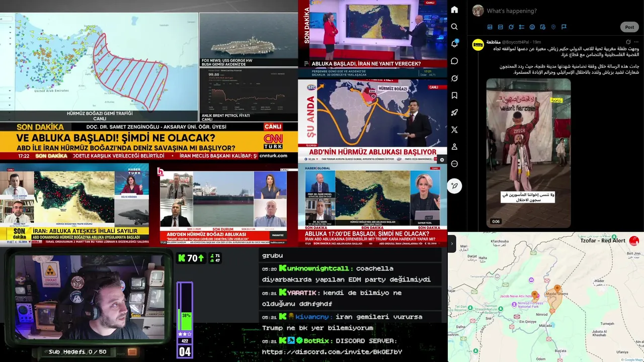Image resolution: width=644 pixels, height=362 pixels.
Task: Open X chat messages icon
Action: 454,61
